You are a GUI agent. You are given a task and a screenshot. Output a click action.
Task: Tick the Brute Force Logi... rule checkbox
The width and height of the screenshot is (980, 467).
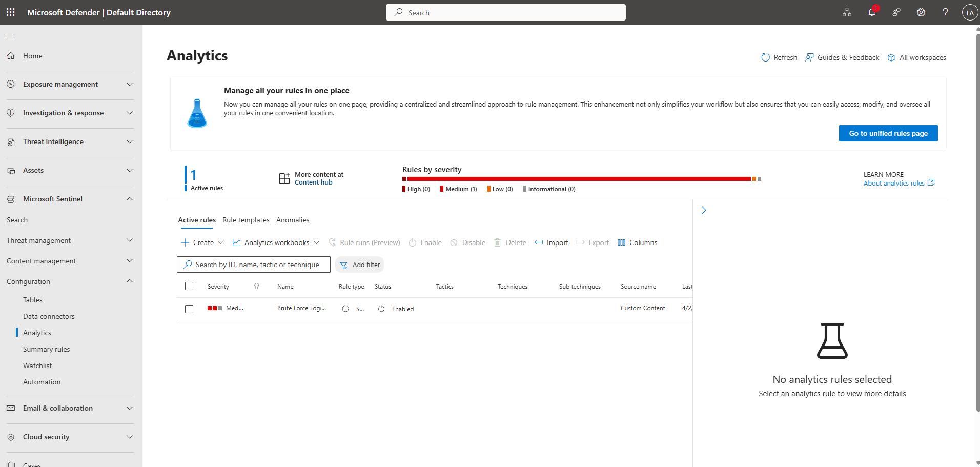click(x=189, y=309)
